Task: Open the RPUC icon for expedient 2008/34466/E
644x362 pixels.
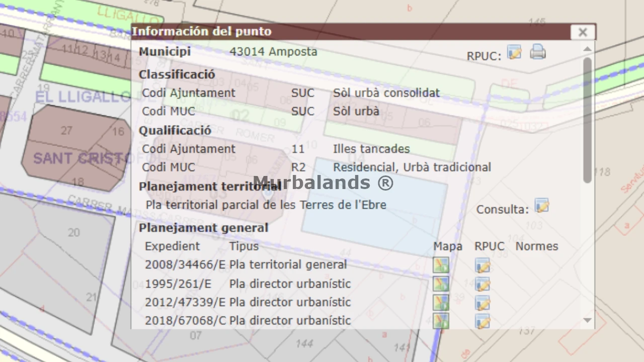Action: [x=482, y=265]
